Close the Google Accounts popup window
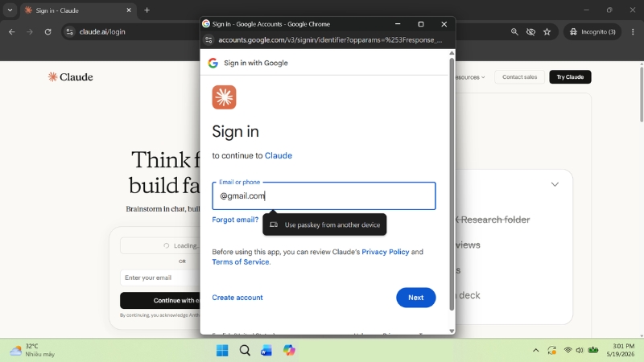This screenshot has height=362, width=644. click(x=444, y=24)
